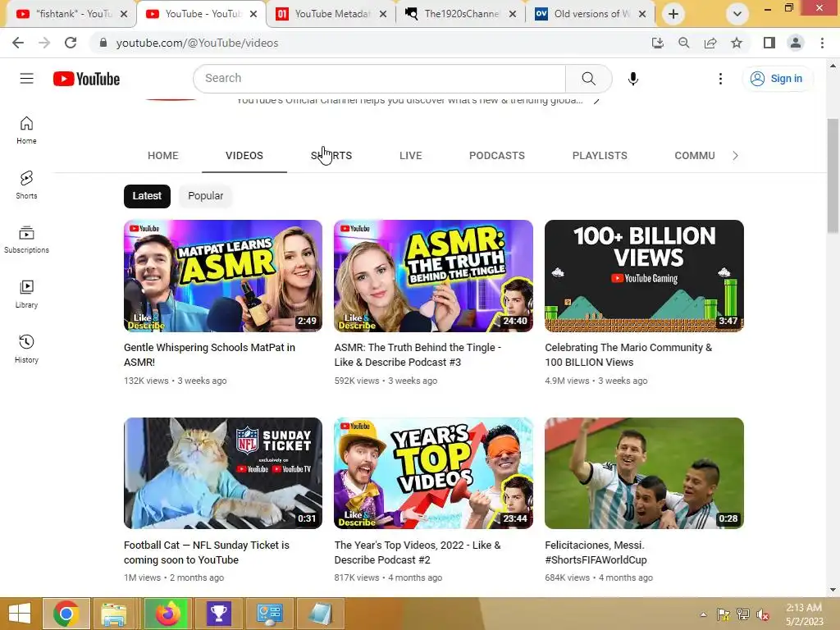The height and width of the screenshot is (630, 840).
Task: Open title Football Cat — NFL Sunday Ticket
Action: 206,552
